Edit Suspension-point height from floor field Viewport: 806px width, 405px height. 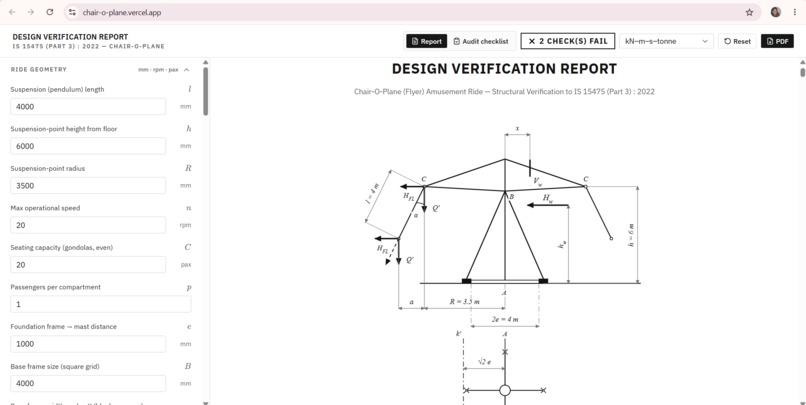pos(88,146)
